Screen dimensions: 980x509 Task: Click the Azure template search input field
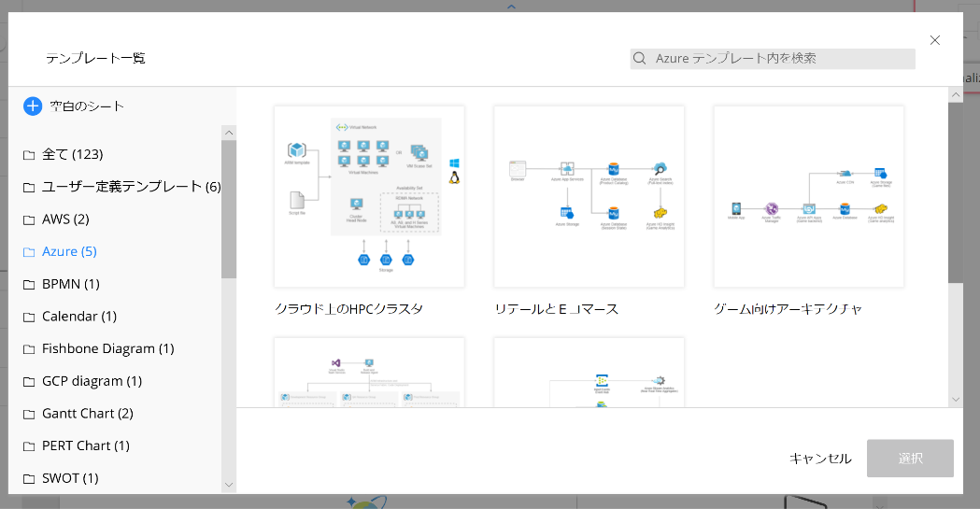[x=780, y=59]
